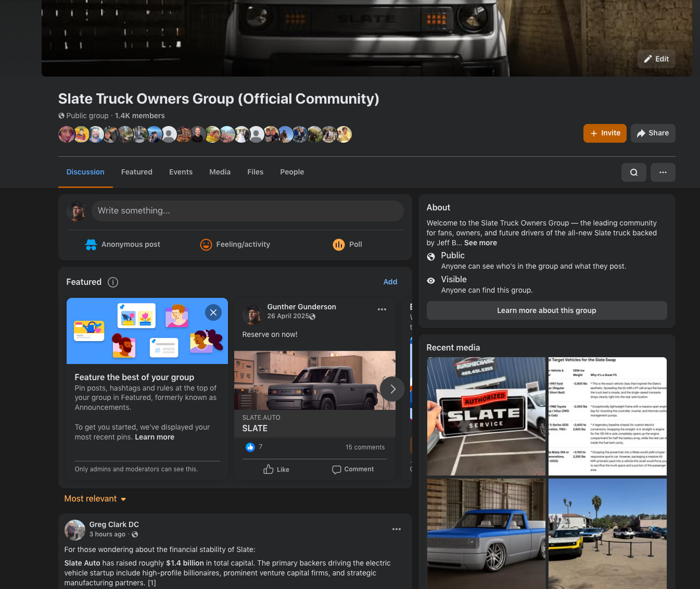Click the 1.4K members link
Viewport: 700px width, 589px height.
pyautogui.click(x=139, y=116)
